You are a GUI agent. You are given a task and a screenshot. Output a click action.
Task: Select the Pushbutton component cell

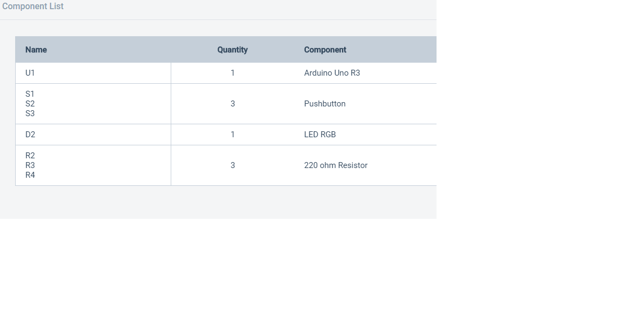(325, 104)
